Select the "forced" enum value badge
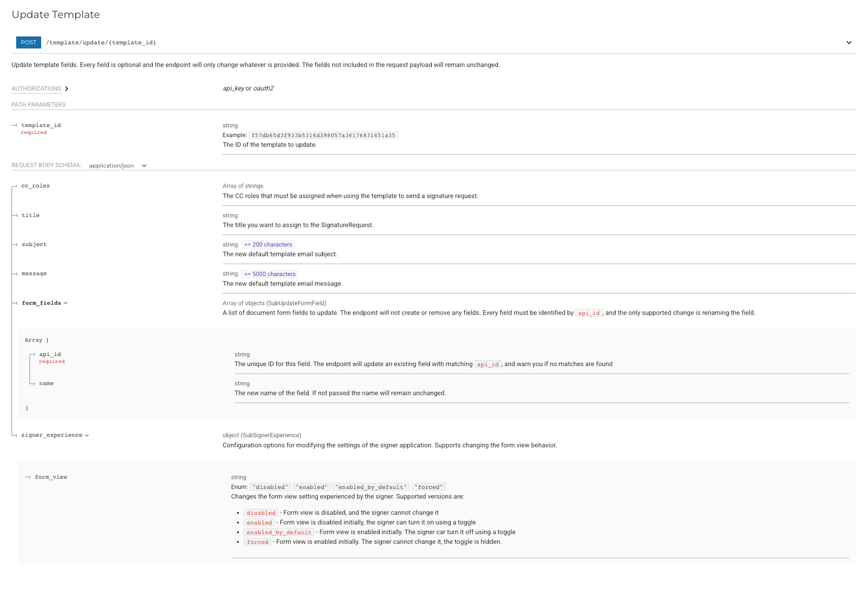Screen dimensions: 868x590 [428, 486]
